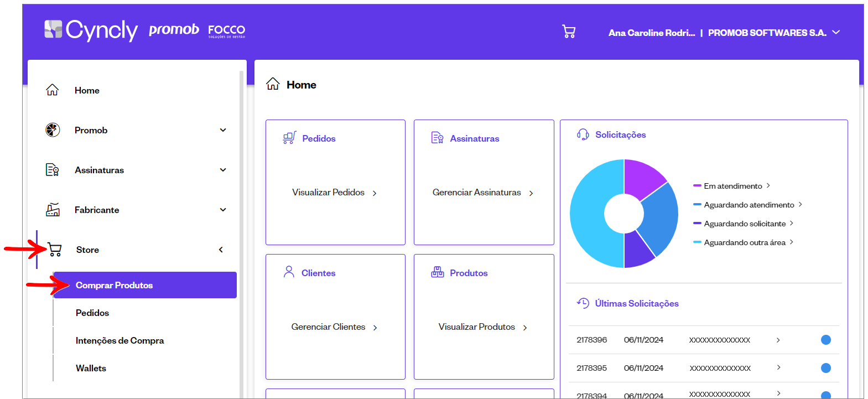Viewport: 868px width, 399px height.
Task: Click the Gerenciar Assinaturas link
Action: click(482, 193)
